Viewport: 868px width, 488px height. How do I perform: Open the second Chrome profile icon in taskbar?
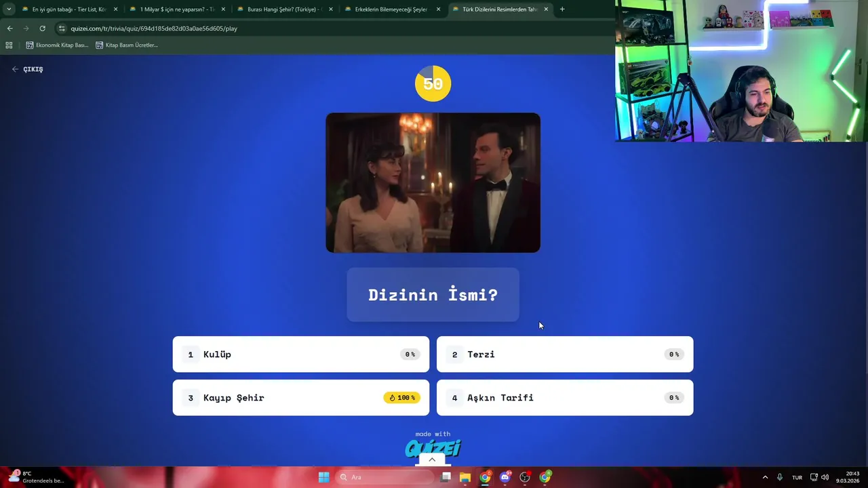[x=545, y=477]
